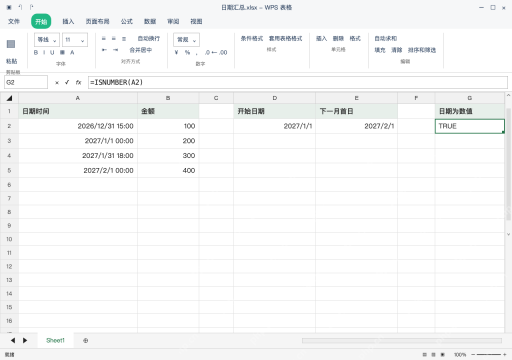
Task: Click Select All corner triangle
Action: point(9,98)
